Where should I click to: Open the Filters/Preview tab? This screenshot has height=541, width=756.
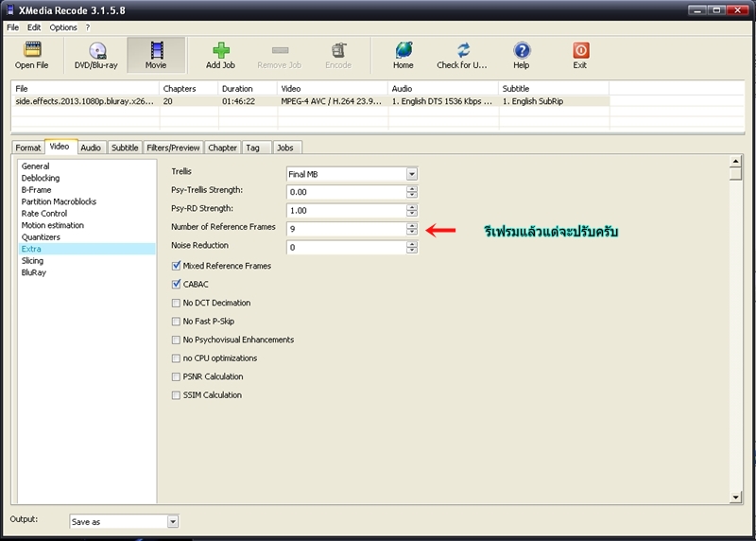(x=173, y=148)
